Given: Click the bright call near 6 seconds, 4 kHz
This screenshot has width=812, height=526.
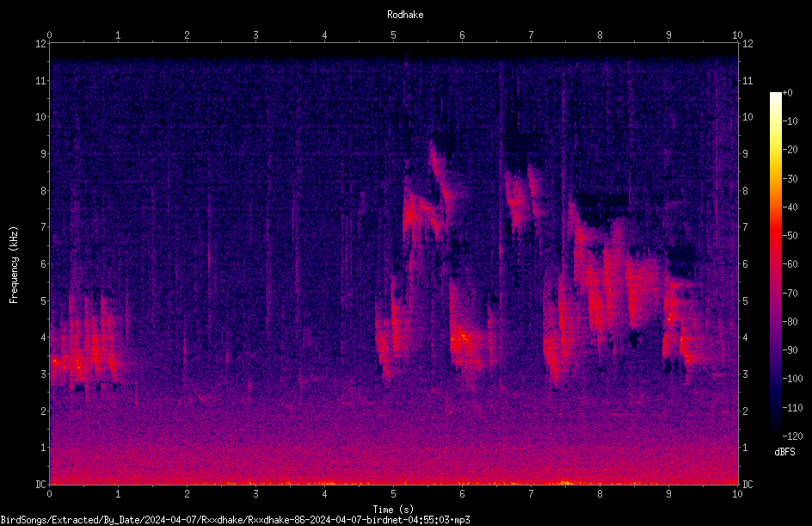Looking at the screenshot, I should tap(463, 339).
